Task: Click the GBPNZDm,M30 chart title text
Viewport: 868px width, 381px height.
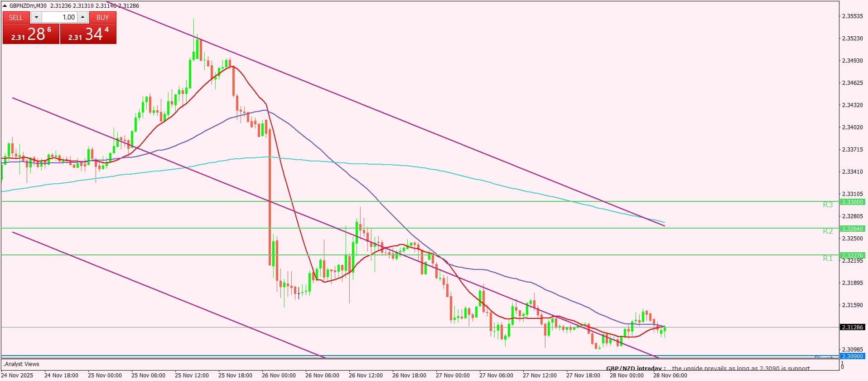Action: point(28,6)
